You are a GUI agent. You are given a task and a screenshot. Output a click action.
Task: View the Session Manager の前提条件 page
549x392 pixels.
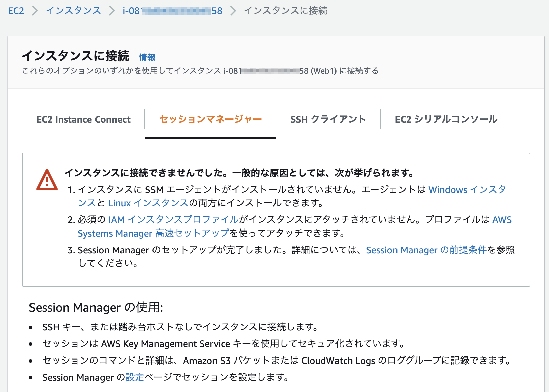[426, 250]
